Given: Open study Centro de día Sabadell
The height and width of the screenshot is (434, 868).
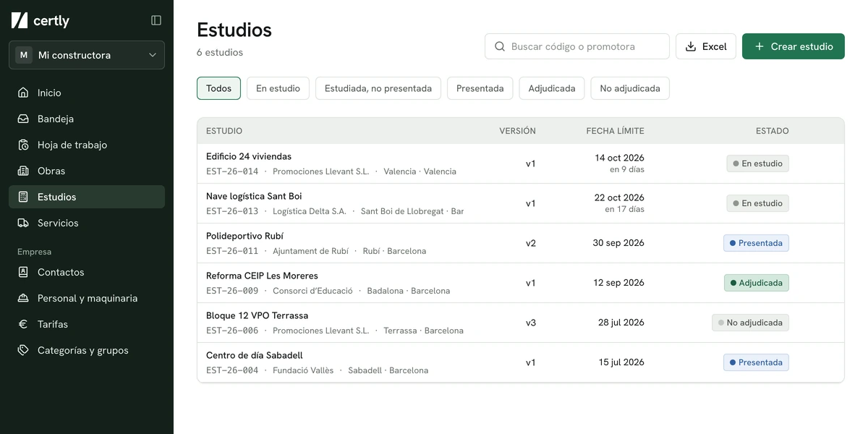Looking at the screenshot, I should (521, 362).
